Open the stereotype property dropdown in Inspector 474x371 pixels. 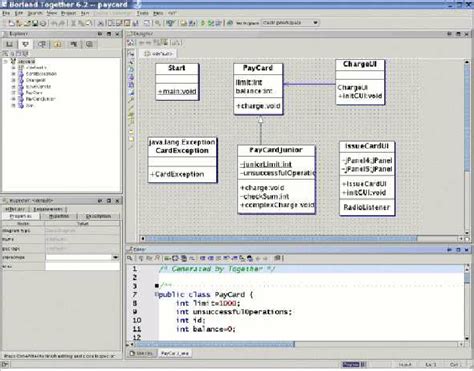pyautogui.click(x=115, y=257)
